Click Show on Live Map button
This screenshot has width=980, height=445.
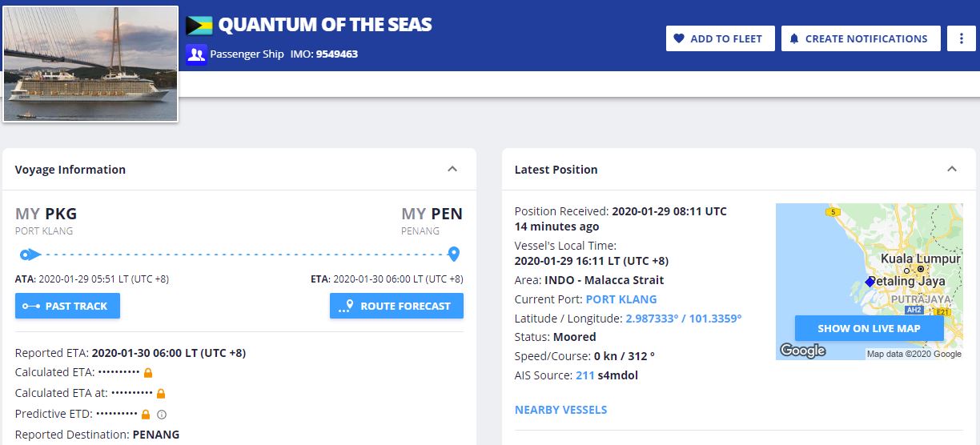pos(869,328)
